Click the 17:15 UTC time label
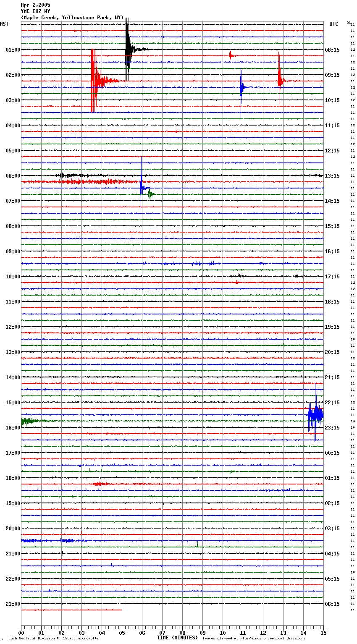This screenshot has height=644, width=357. 332,277
